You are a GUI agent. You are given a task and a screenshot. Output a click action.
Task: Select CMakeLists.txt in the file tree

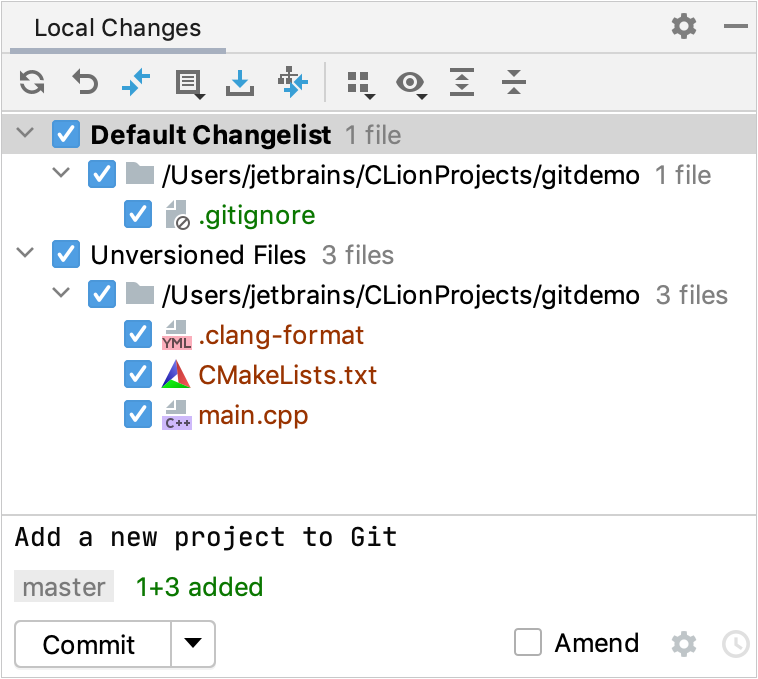[x=287, y=375]
